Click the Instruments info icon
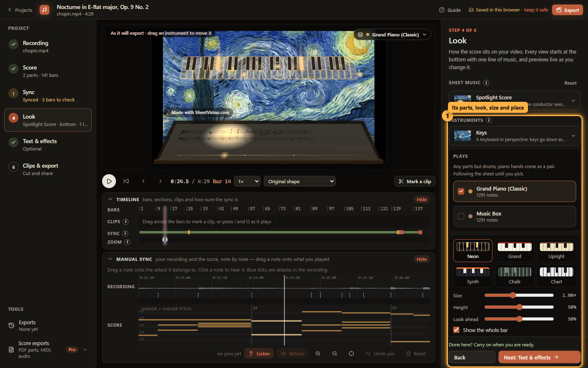The width and height of the screenshot is (588, 368). 488,120
